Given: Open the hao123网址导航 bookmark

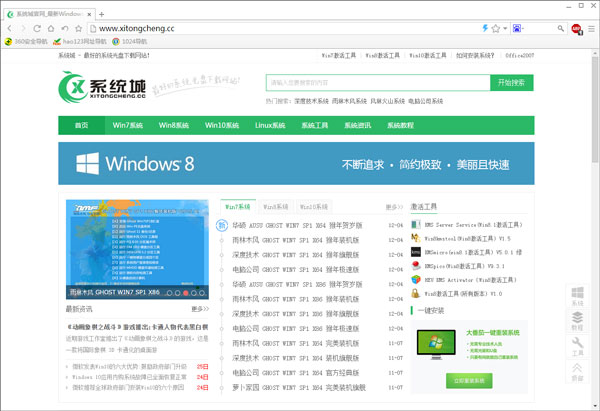Looking at the screenshot, I should [80, 41].
